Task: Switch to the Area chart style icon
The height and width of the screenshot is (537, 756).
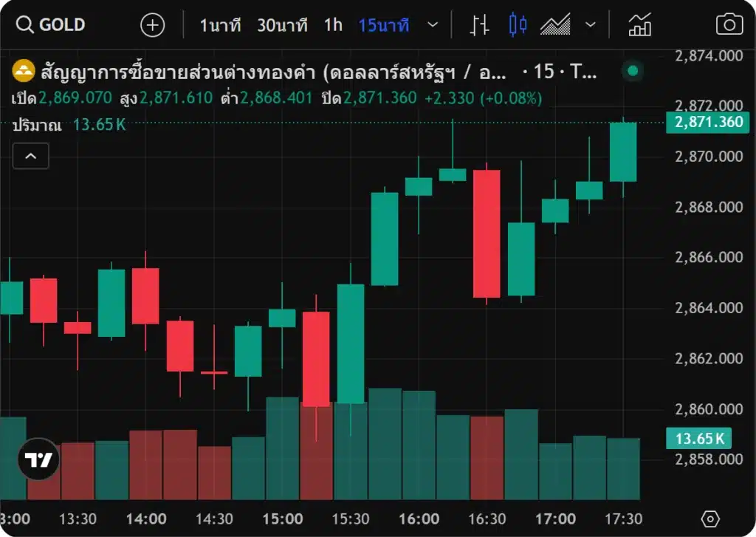Action: [x=555, y=25]
